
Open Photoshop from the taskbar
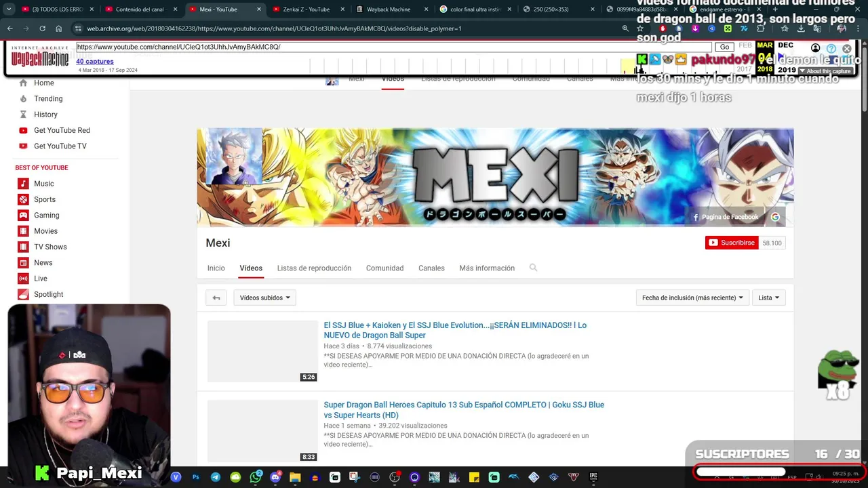196,477
